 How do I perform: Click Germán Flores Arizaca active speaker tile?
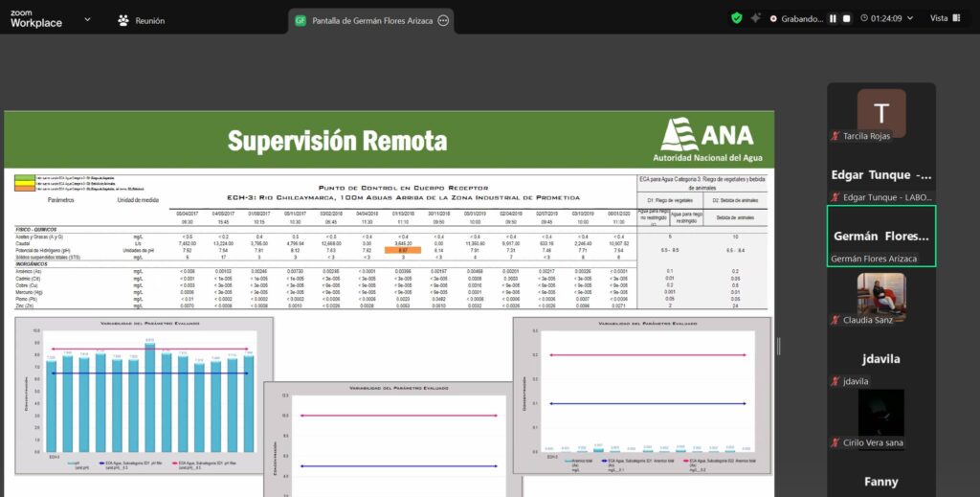point(880,236)
